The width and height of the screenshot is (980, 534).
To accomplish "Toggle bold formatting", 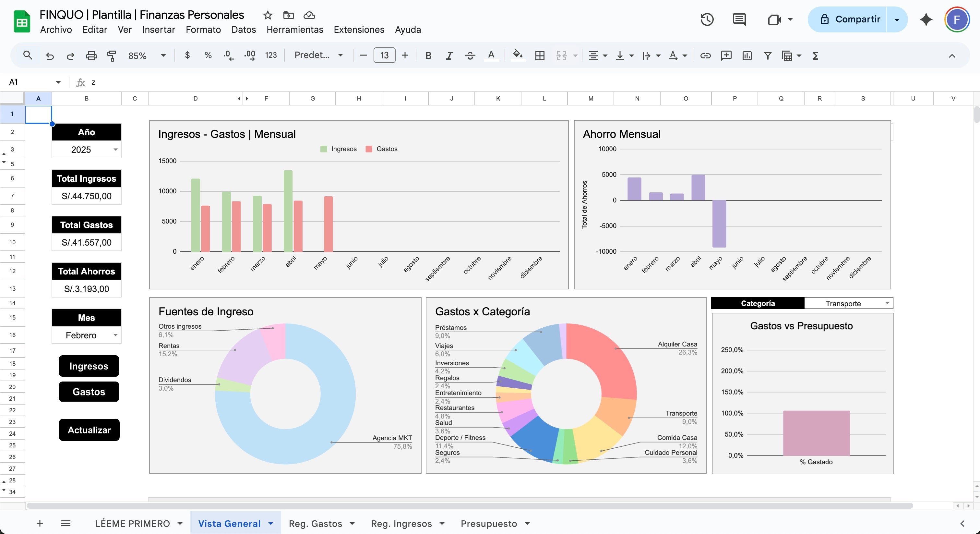I will pyautogui.click(x=428, y=55).
